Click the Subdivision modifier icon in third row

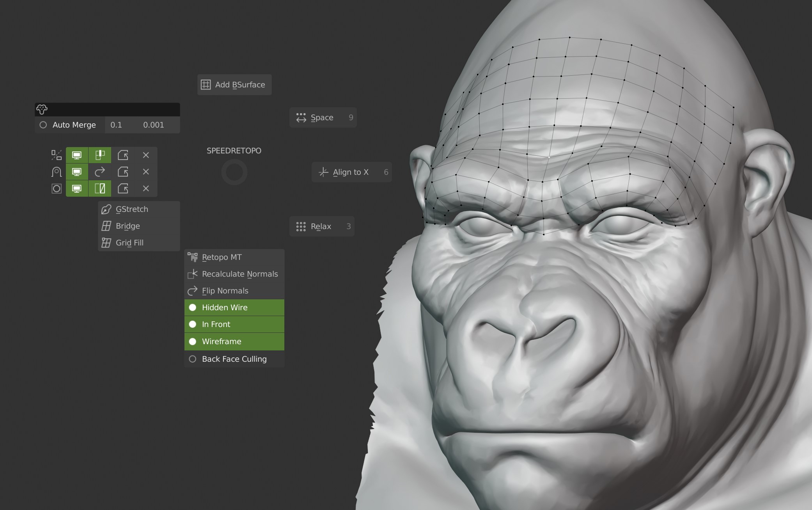coord(57,189)
